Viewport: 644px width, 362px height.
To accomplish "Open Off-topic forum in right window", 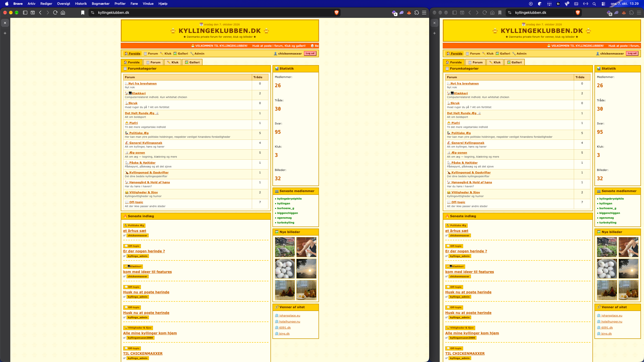I will (456, 202).
